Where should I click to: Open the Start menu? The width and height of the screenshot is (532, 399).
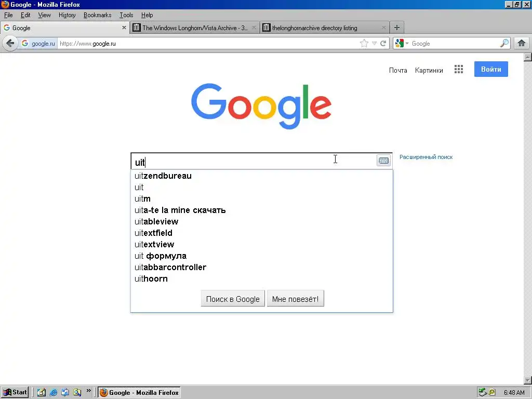pos(15,393)
